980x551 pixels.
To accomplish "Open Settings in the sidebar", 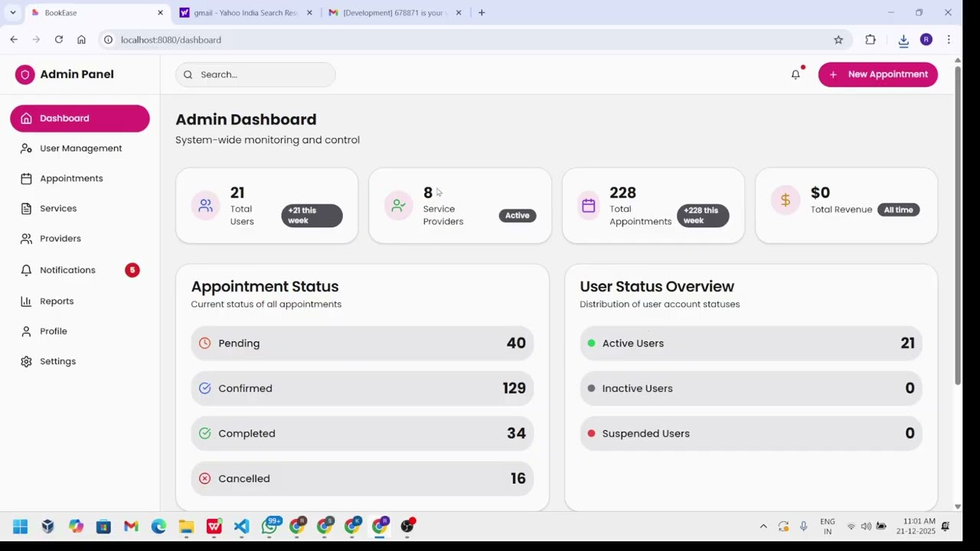I will click(80, 361).
